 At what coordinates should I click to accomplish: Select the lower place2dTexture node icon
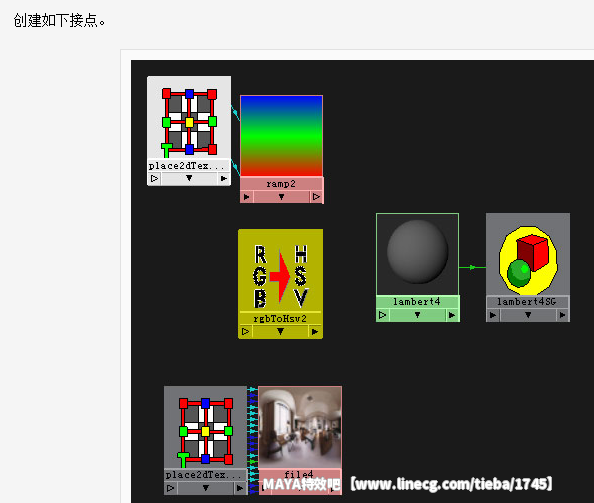coord(205,431)
